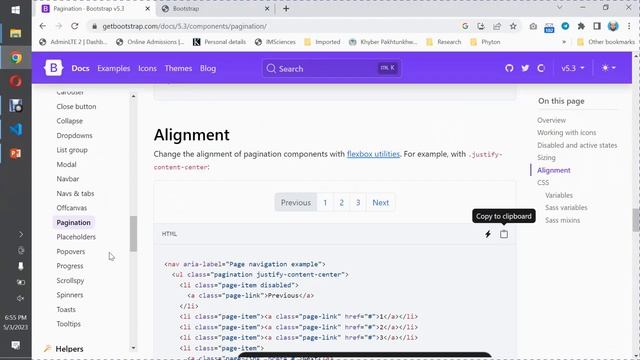Jump to Overview section
The width and height of the screenshot is (640, 360).
pos(551,120)
